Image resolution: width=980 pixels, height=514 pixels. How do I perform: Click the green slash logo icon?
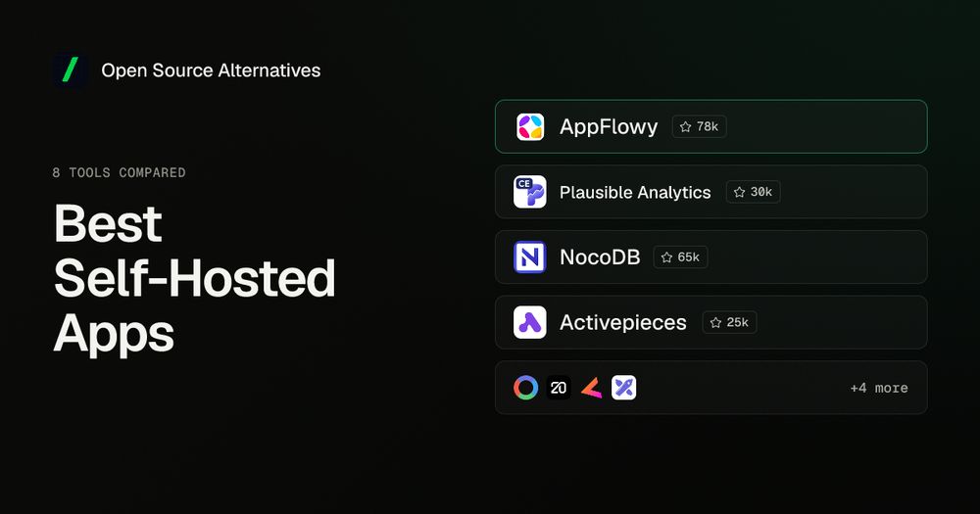pyautogui.click(x=70, y=70)
